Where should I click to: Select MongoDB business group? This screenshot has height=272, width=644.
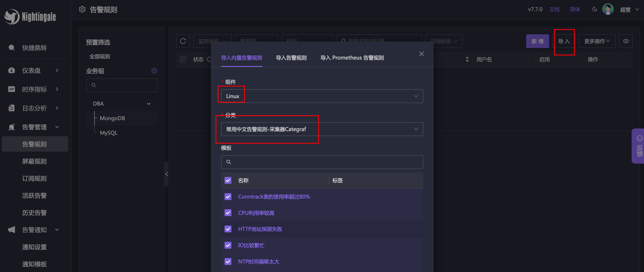(112, 118)
